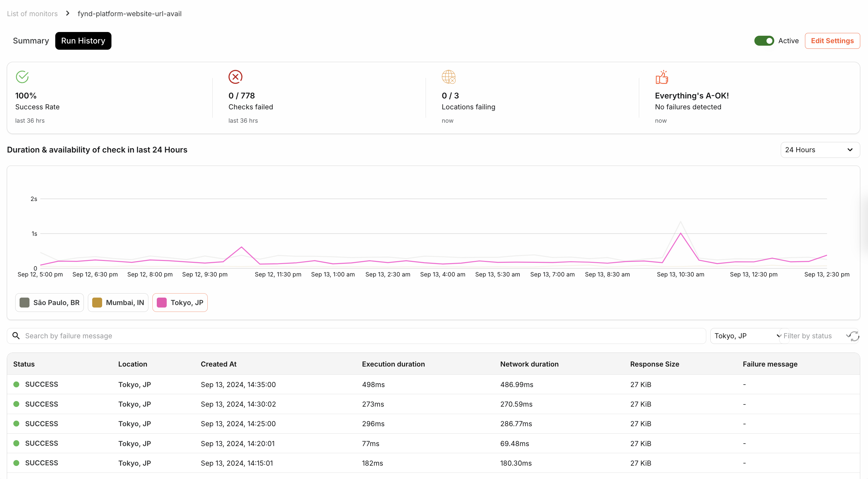Click green status dot of 14:30:02 row
The image size is (868, 479).
tap(16, 404)
